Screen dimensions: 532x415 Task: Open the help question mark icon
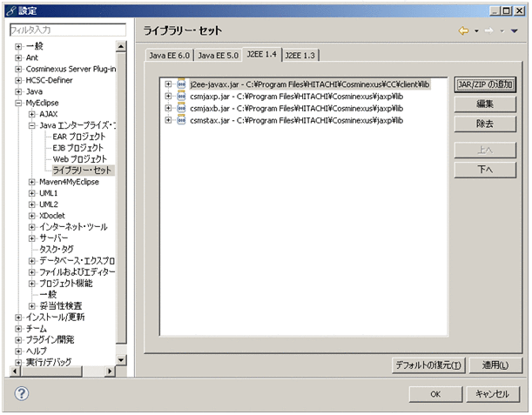pos(22,393)
